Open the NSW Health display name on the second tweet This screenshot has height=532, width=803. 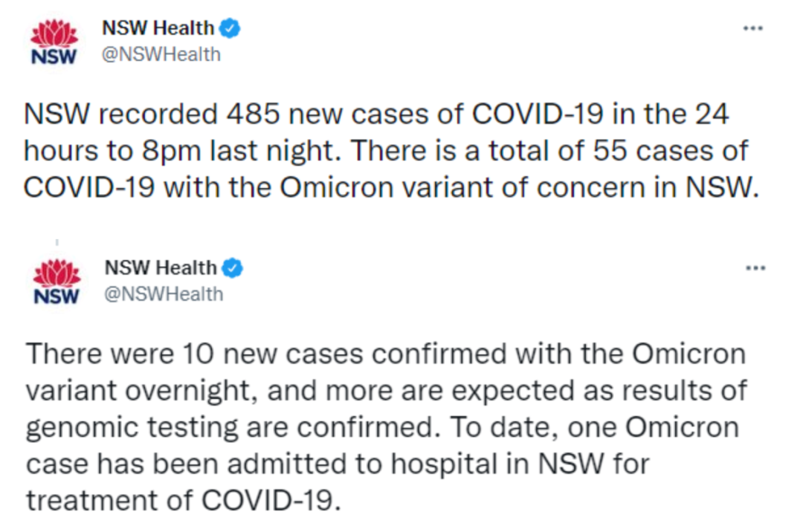tap(161, 267)
